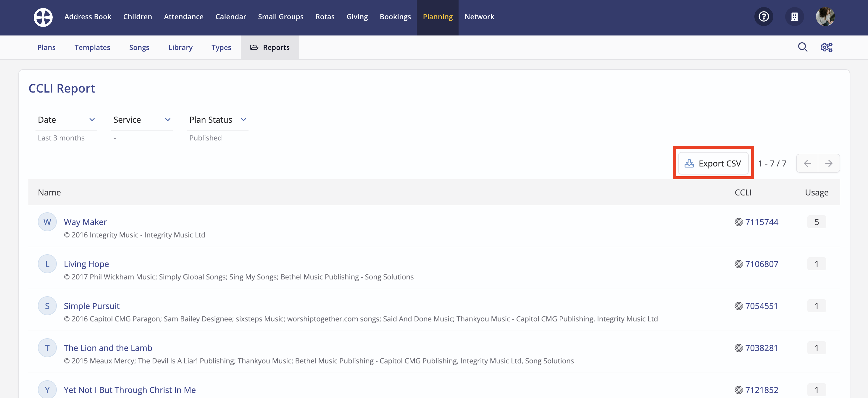Click the Export CSV button
The image size is (868, 398).
tap(713, 163)
